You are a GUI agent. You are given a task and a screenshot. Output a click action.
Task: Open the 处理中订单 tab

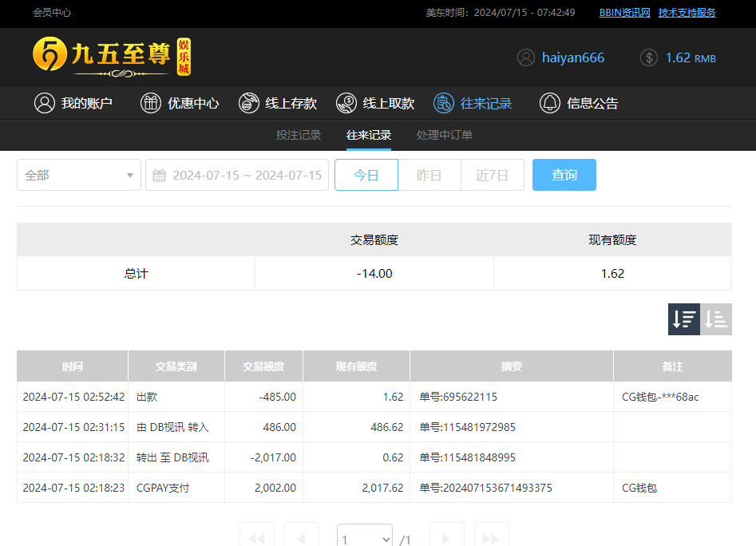(444, 135)
